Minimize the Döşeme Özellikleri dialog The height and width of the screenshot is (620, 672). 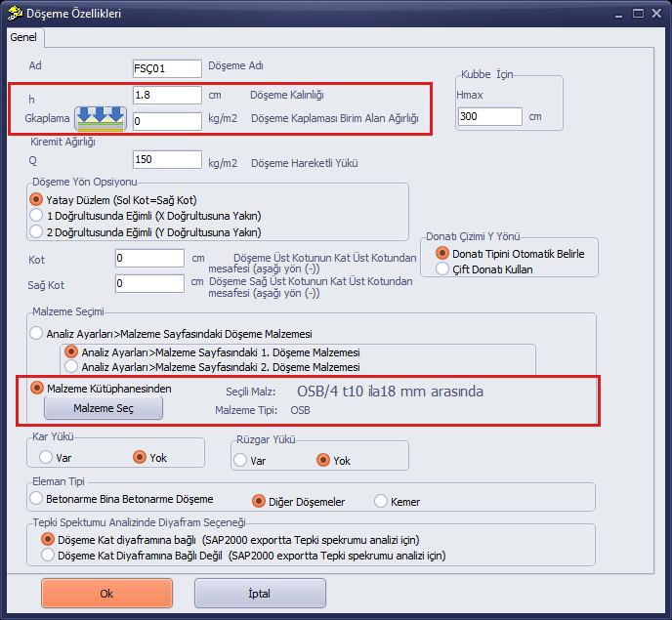(x=618, y=15)
